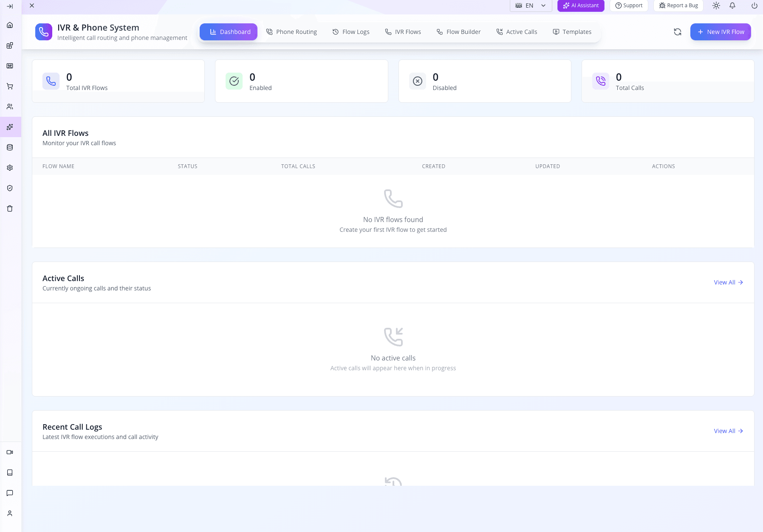Toggle the light/dark theme sun icon

click(x=716, y=6)
